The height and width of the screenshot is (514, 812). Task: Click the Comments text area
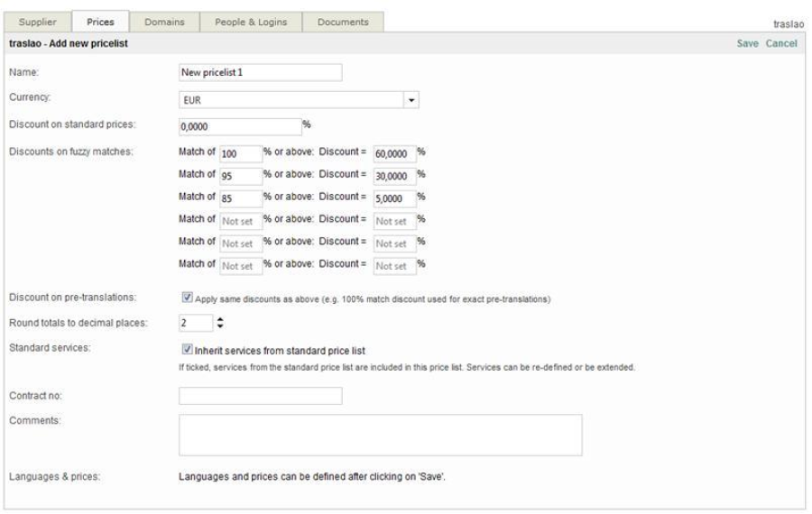380,435
